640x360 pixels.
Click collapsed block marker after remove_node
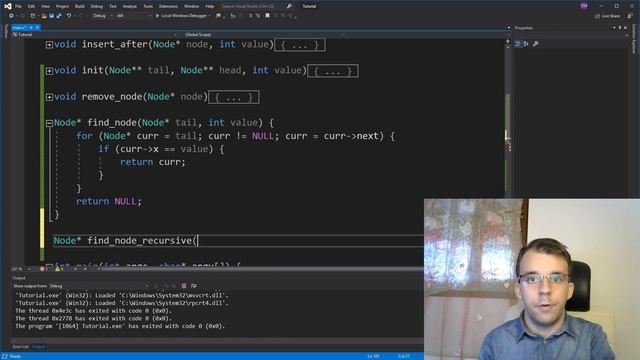[x=234, y=97]
